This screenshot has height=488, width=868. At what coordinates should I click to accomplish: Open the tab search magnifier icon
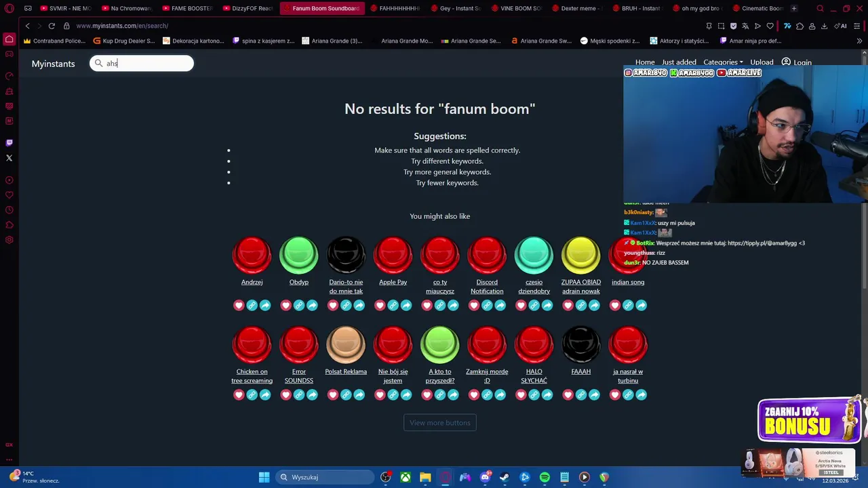coord(821,9)
